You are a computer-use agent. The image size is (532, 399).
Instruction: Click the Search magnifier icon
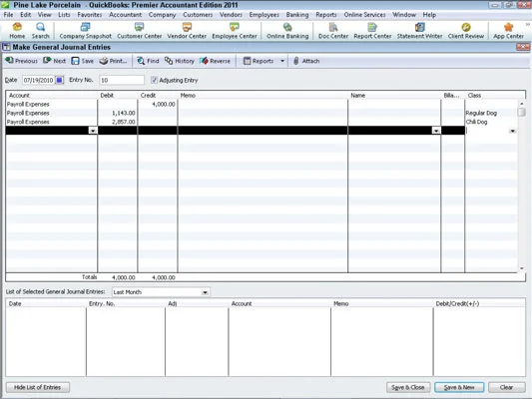point(40,27)
